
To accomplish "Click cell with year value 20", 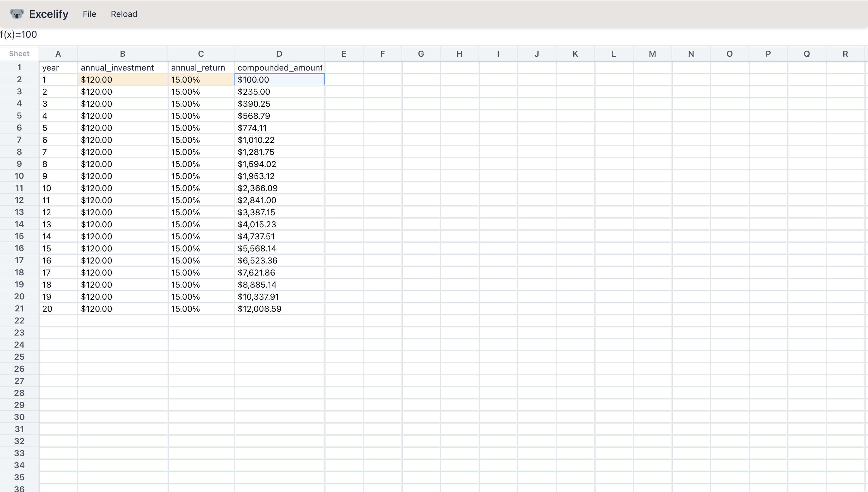I will pyautogui.click(x=58, y=308).
